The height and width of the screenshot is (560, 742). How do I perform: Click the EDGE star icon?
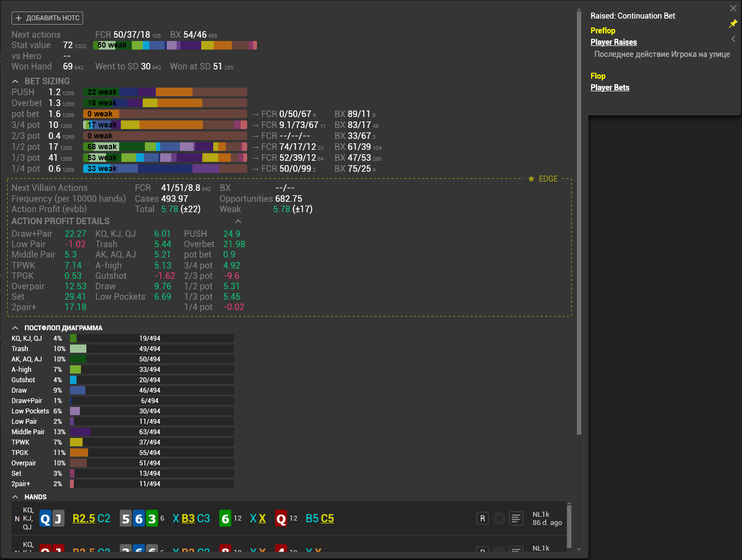[531, 179]
